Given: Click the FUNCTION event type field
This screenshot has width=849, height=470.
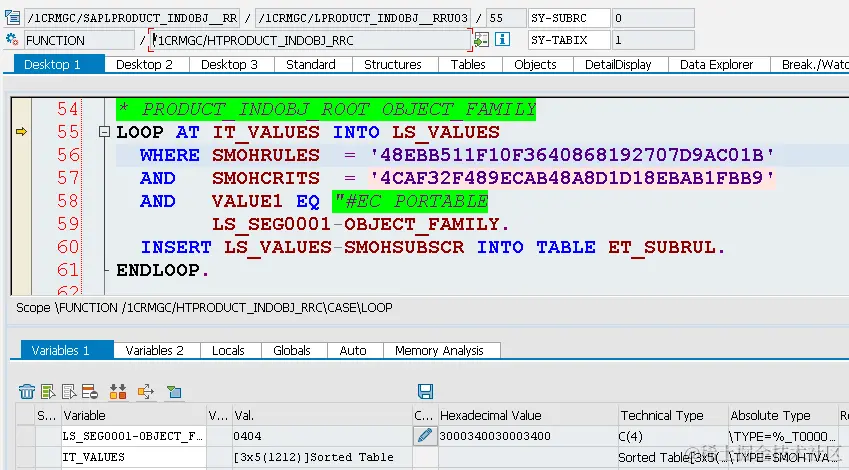Looking at the screenshot, I should pyautogui.click(x=80, y=40).
